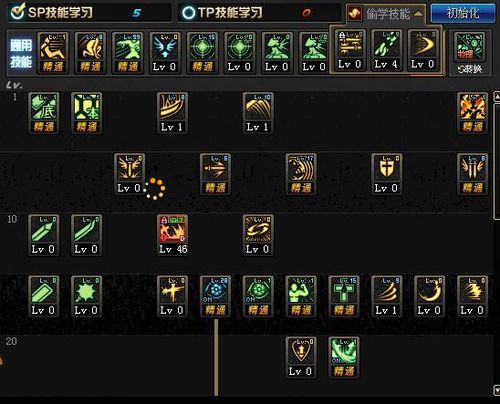Click the scroll up arrow of skill list
The width and height of the screenshot is (500, 404).
click(497, 95)
